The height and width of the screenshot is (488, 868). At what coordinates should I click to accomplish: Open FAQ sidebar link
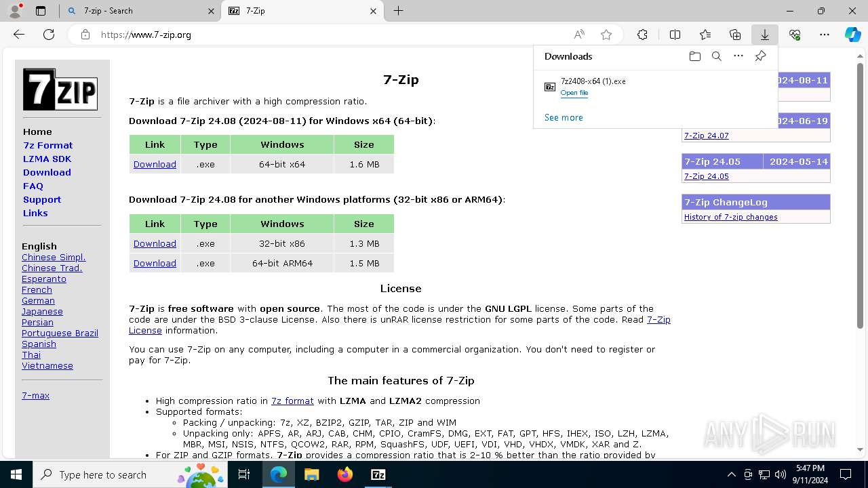[33, 186]
